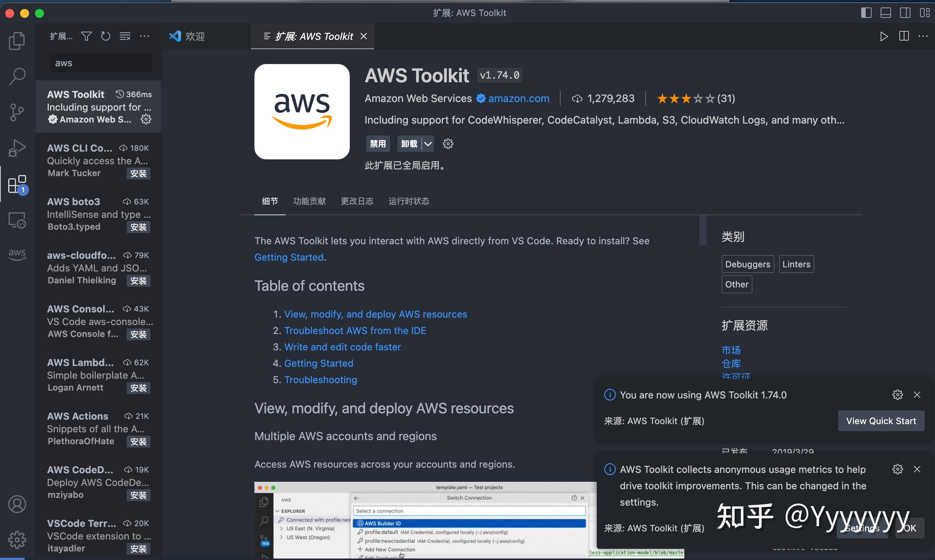Image resolution: width=935 pixels, height=560 pixels.
Task: Open the Explorer view in activity bar
Action: coord(17,40)
